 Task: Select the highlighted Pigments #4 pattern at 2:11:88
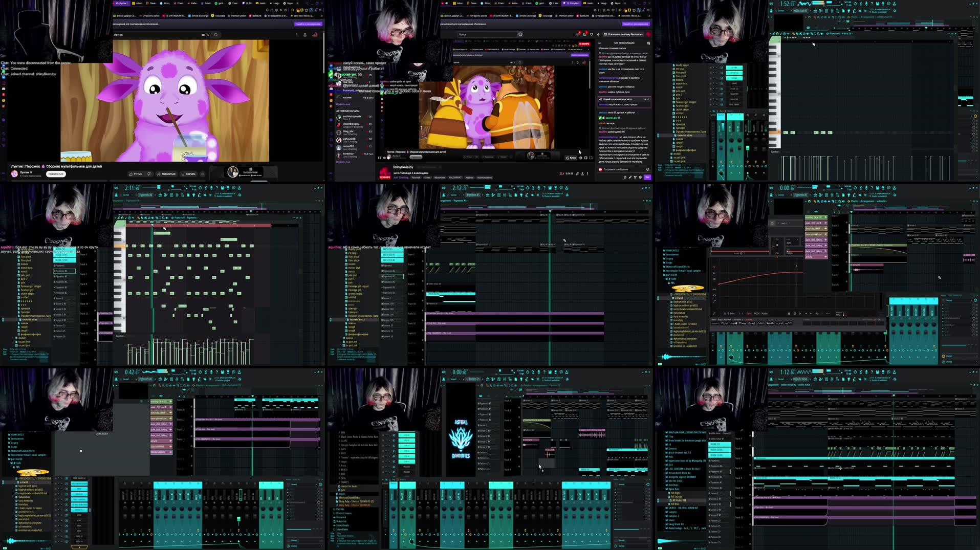tap(64, 271)
